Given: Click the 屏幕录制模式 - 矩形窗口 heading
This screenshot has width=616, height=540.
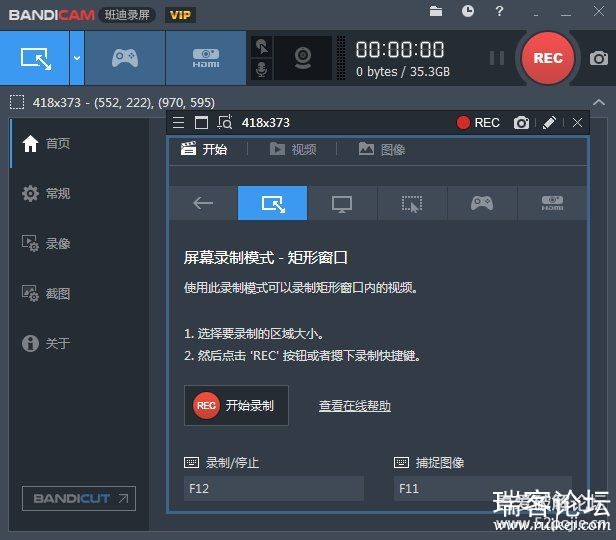Looking at the screenshot, I should pyautogui.click(x=266, y=258).
